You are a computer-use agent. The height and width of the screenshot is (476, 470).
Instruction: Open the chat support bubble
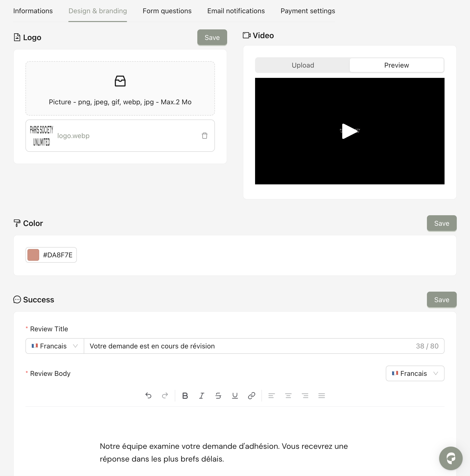tap(451, 458)
